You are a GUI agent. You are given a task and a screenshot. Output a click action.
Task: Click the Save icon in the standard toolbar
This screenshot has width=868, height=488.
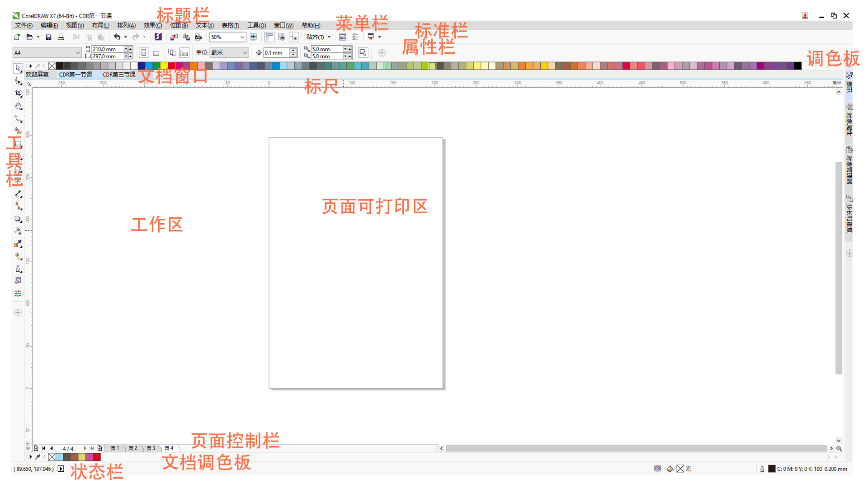pyautogui.click(x=48, y=37)
